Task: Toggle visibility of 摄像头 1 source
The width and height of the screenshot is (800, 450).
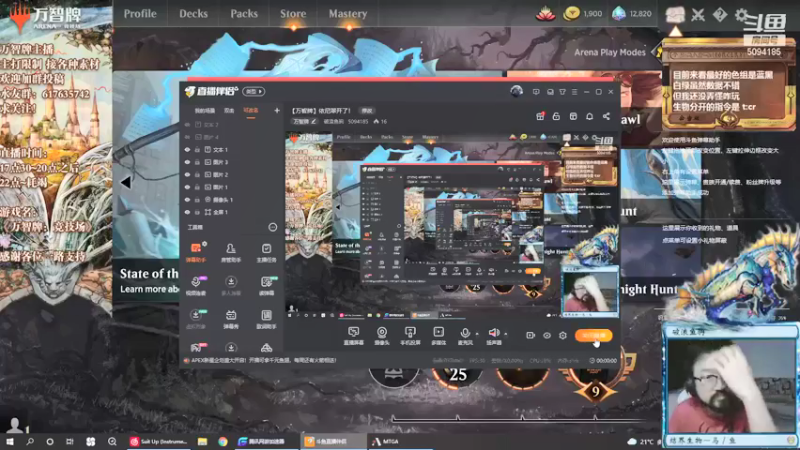Action: click(x=187, y=199)
